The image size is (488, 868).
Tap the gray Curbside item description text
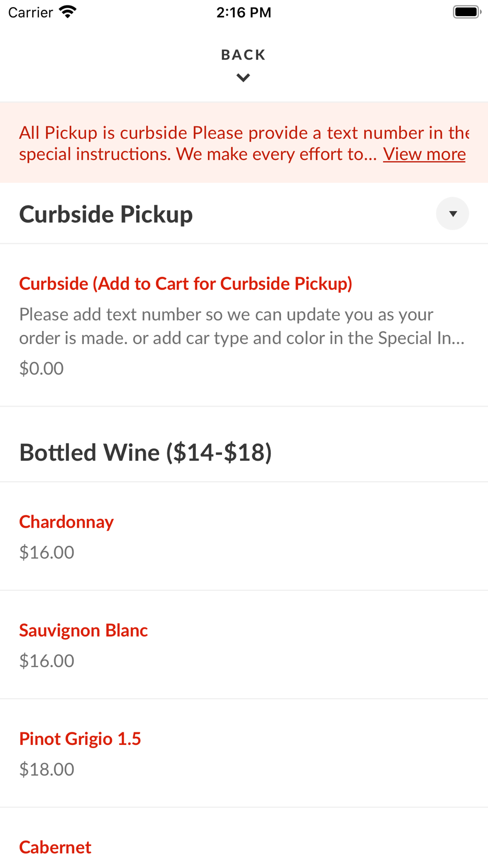(x=242, y=326)
